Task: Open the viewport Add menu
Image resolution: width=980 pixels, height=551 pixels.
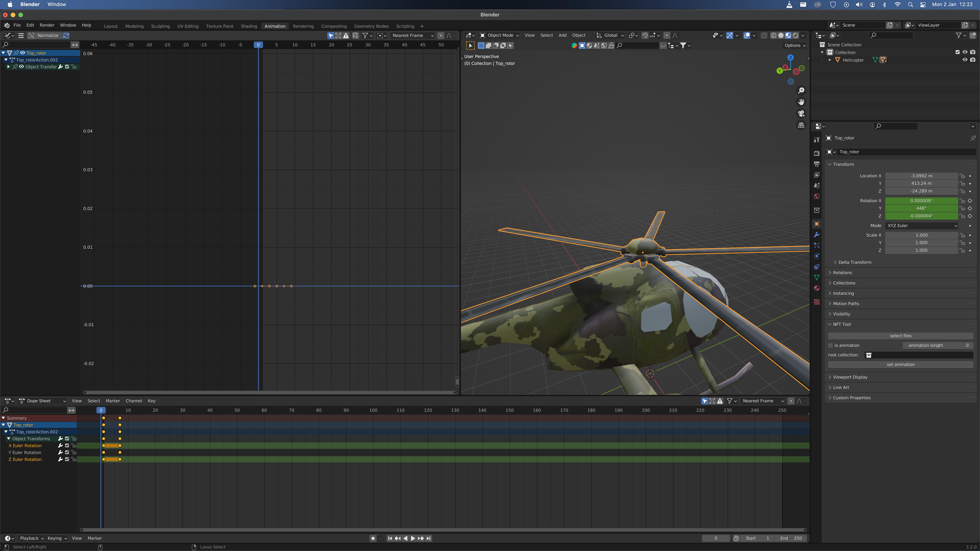Action: pos(562,35)
